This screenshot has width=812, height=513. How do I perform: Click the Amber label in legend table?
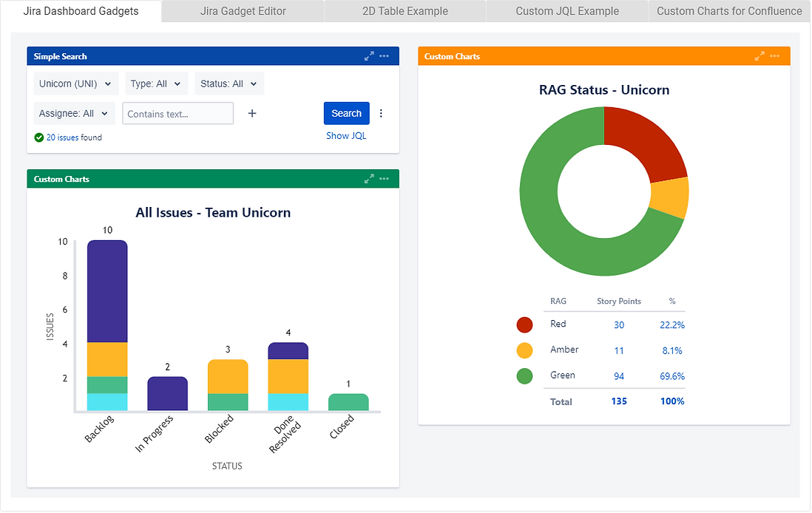564,350
